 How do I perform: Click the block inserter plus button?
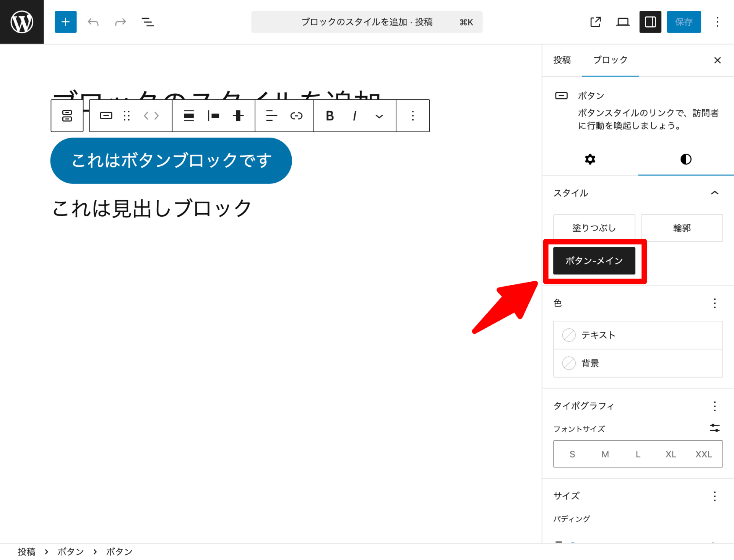[x=65, y=22]
